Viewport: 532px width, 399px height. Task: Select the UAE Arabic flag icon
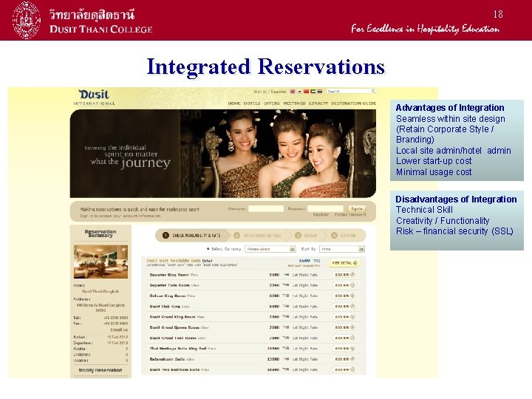[x=313, y=92]
